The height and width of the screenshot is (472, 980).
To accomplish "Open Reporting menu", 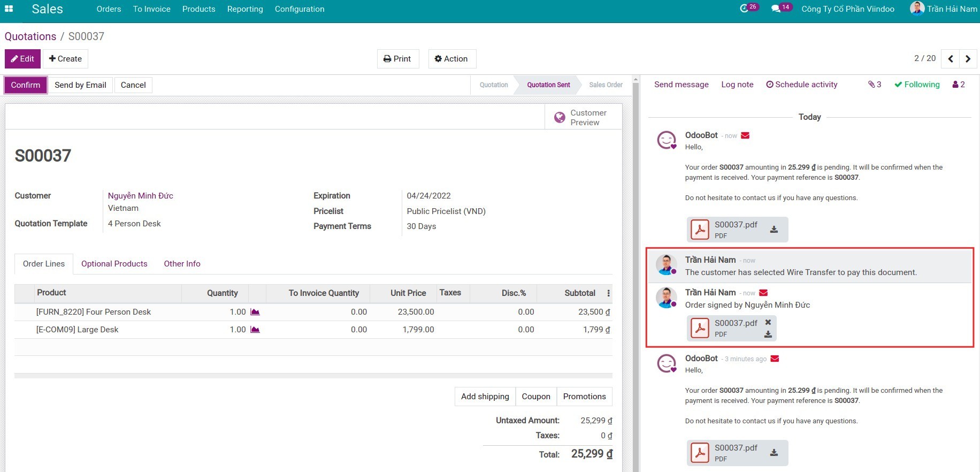I will coord(245,9).
